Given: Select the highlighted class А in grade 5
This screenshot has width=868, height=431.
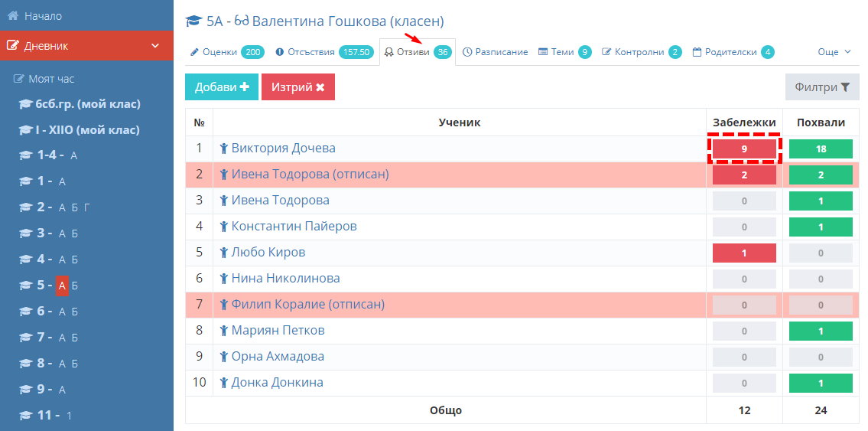Looking at the screenshot, I should click(63, 286).
